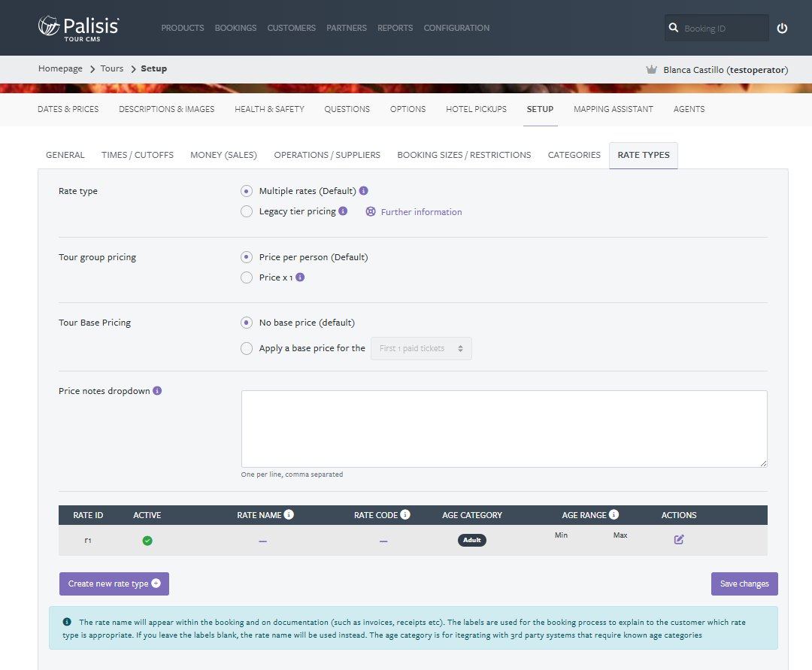This screenshot has height=670, width=812.
Task: Switch to DESCRIPTIONS & IMAGES tab
Action: [x=167, y=109]
